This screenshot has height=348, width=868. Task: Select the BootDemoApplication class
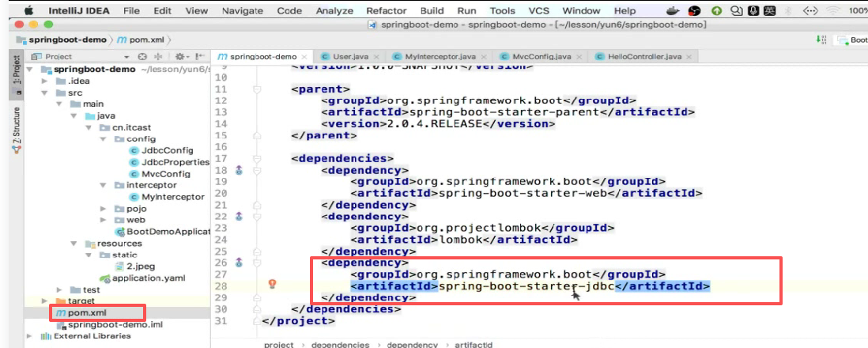tap(161, 232)
